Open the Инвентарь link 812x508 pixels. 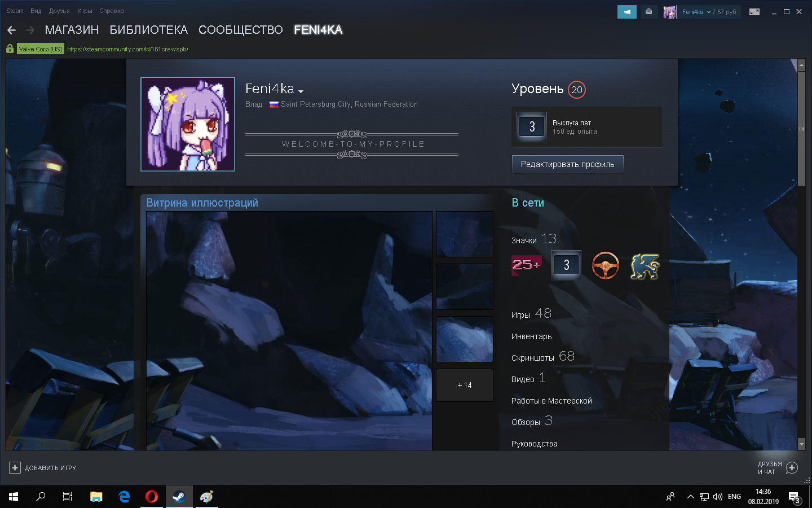pos(531,336)
